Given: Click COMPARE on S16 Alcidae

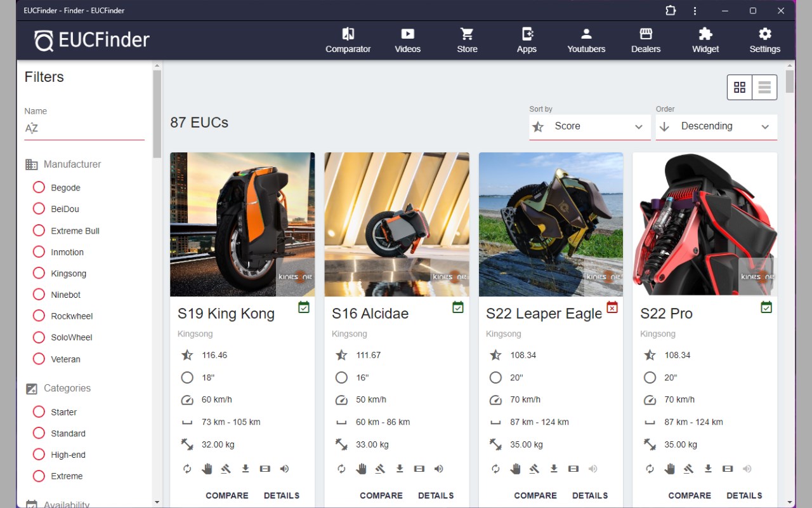Looking at the screenshot, I should pyautogui.click(x=381, y=495).
